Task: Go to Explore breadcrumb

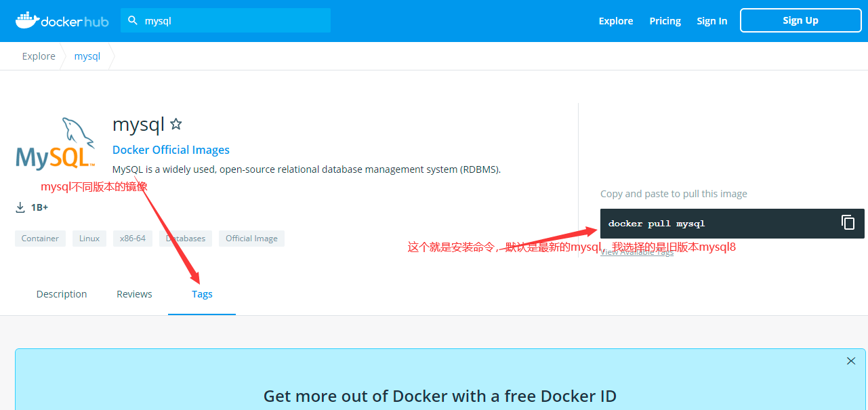Action: point(39,56)
